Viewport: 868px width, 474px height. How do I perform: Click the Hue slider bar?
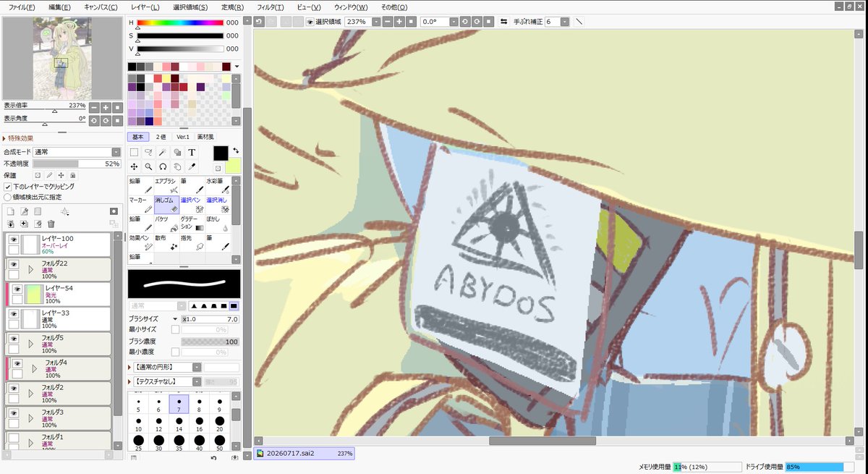[180, 22]
